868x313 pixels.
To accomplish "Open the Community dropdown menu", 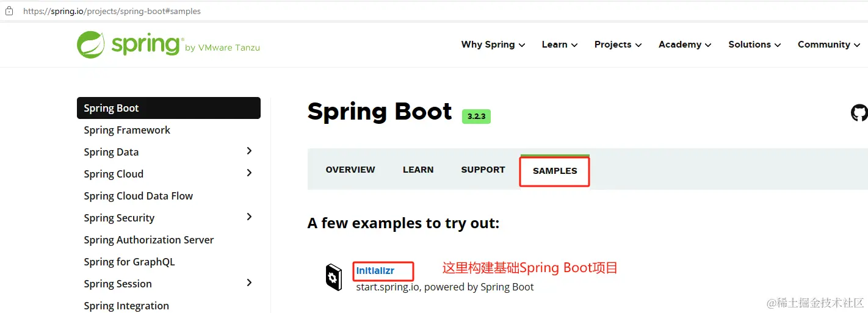I will [x=829, y=45].
